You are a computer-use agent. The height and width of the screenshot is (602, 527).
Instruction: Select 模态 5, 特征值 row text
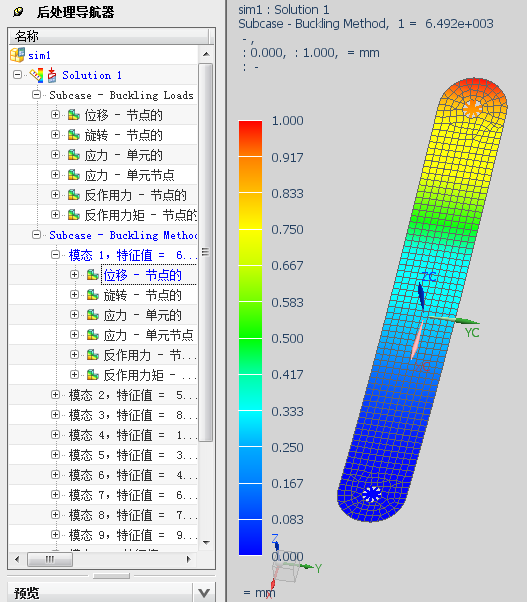(133, 455)
